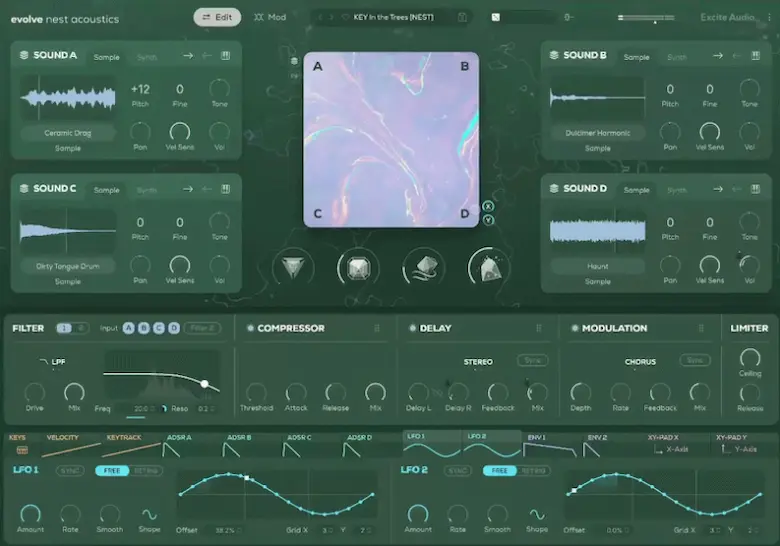The width and height of the screenshot is (780, 546).
Task: Click the Sound B layers icon
Action: click(x=554, y=55)
